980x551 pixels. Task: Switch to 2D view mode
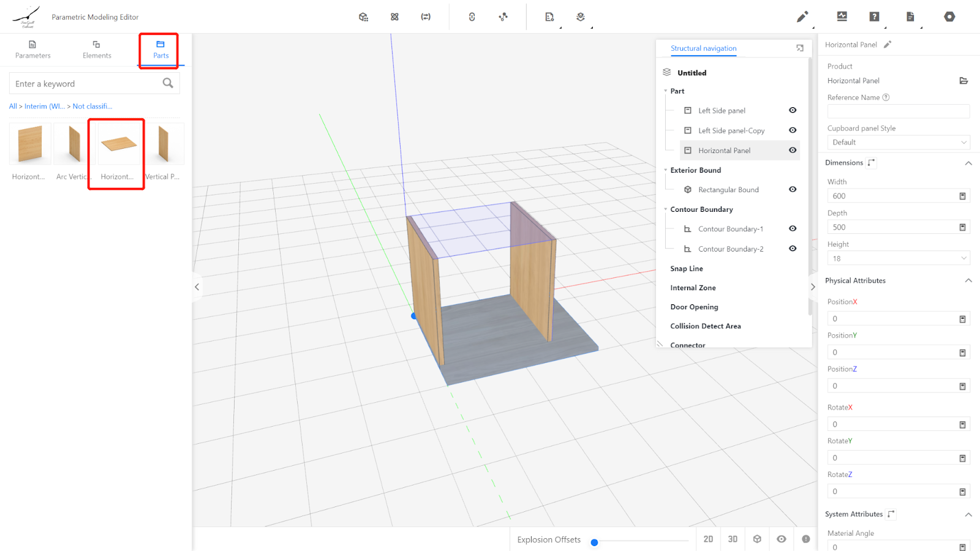tap(708, 539)
